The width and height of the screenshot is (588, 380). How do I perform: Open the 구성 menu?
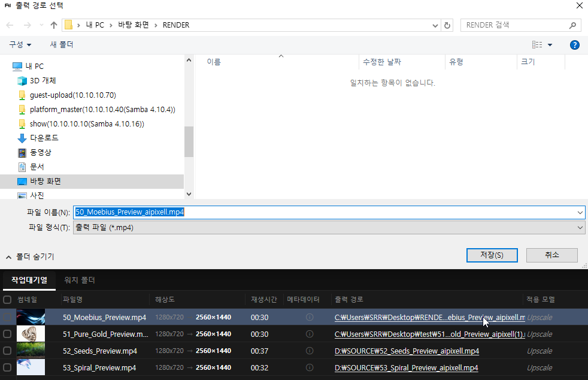tap(20, 45)
